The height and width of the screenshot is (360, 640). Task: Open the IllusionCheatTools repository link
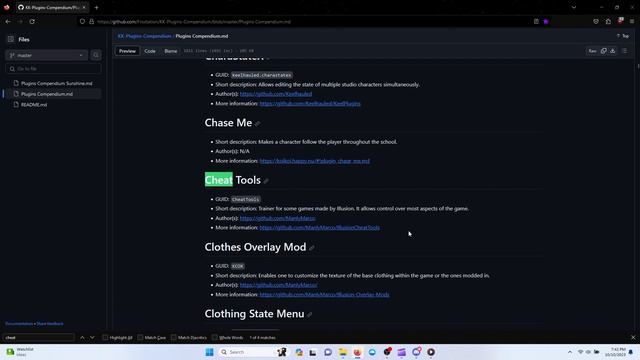(x=320, y=228)
